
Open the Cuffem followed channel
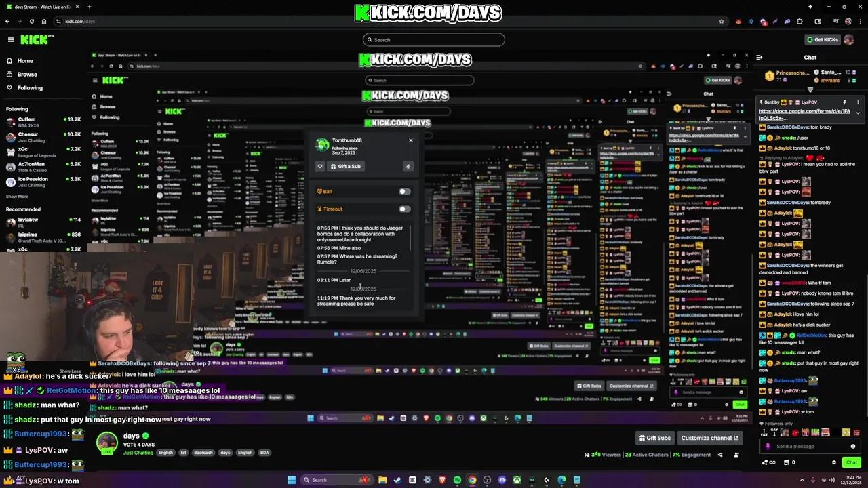click(43, 122)
